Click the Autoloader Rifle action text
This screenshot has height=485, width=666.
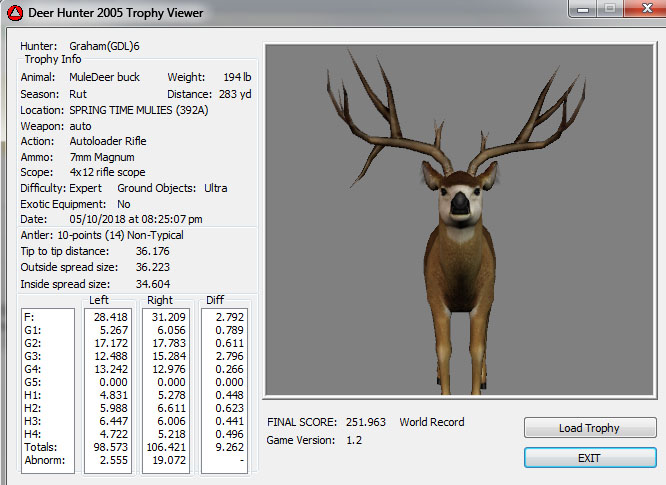tap(108, 141)
